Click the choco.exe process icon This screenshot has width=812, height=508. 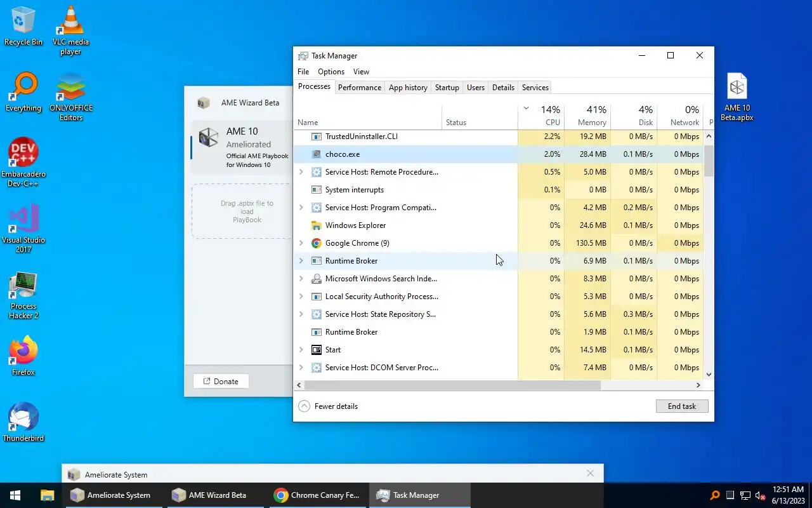tap(317, 154)
